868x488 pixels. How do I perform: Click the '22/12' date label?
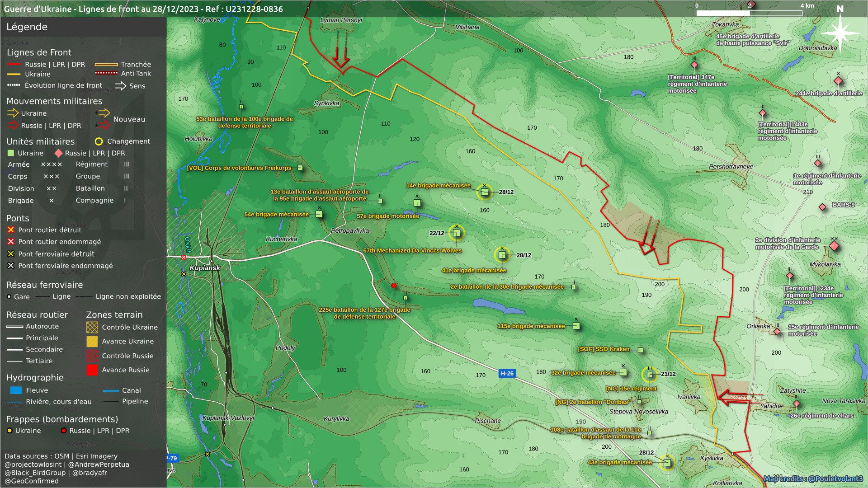437,233
